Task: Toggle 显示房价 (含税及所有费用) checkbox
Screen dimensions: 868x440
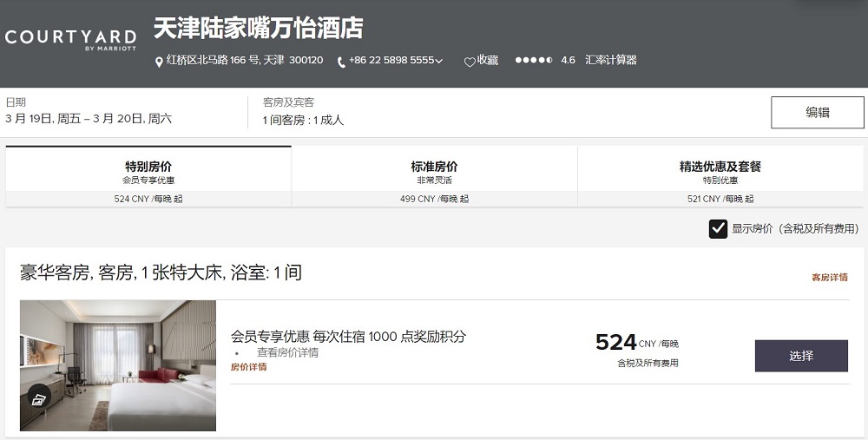Action: 718,228
